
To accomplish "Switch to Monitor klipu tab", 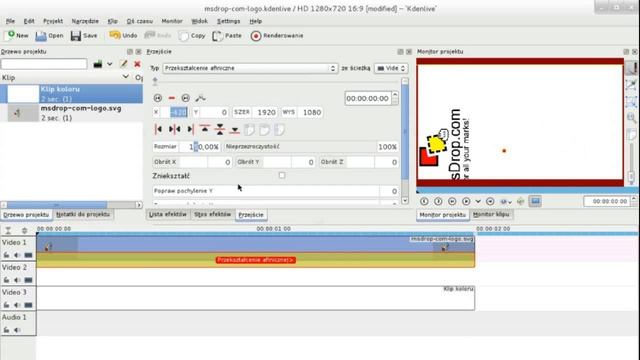I will click(x=491, y=214).
